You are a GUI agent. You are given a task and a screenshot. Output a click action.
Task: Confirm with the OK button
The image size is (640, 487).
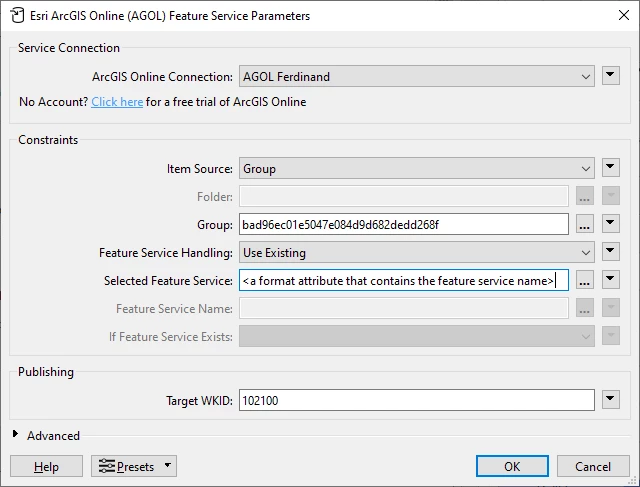pos(512,466)
